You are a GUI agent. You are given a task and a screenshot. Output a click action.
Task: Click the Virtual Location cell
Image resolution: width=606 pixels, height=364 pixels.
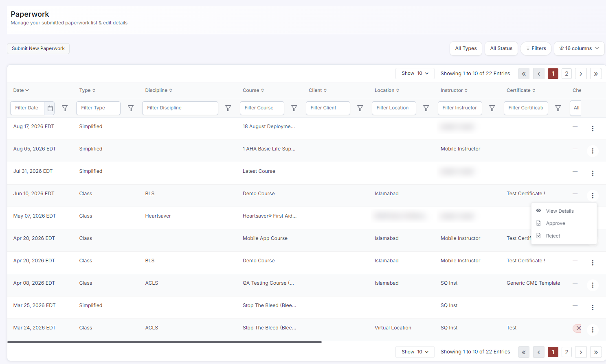(393, 328)
